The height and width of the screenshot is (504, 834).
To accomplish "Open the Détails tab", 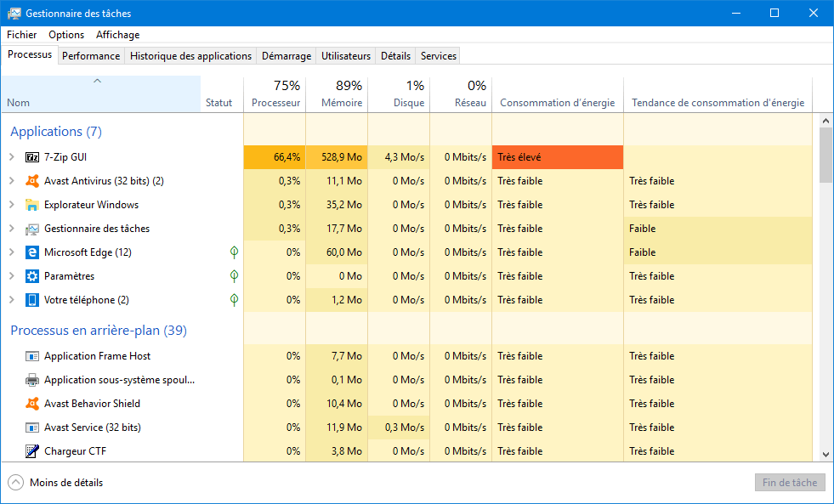I will click(x=395, y=56).
